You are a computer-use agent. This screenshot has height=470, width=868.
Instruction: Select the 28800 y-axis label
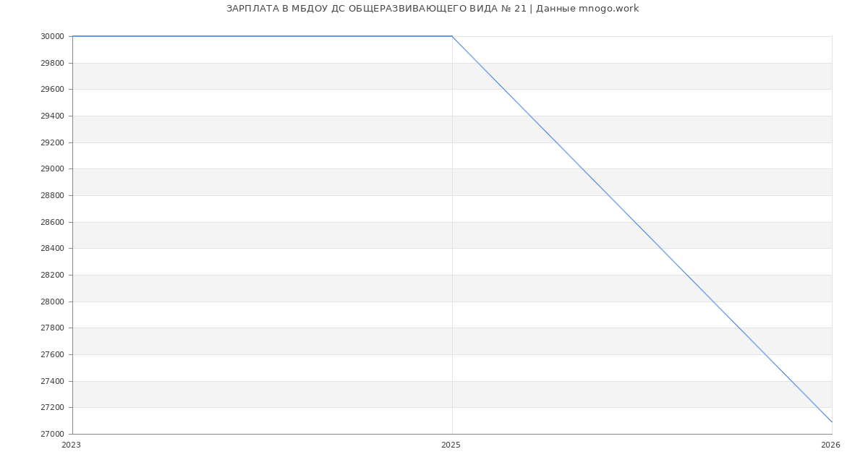[x=53, y=196]
